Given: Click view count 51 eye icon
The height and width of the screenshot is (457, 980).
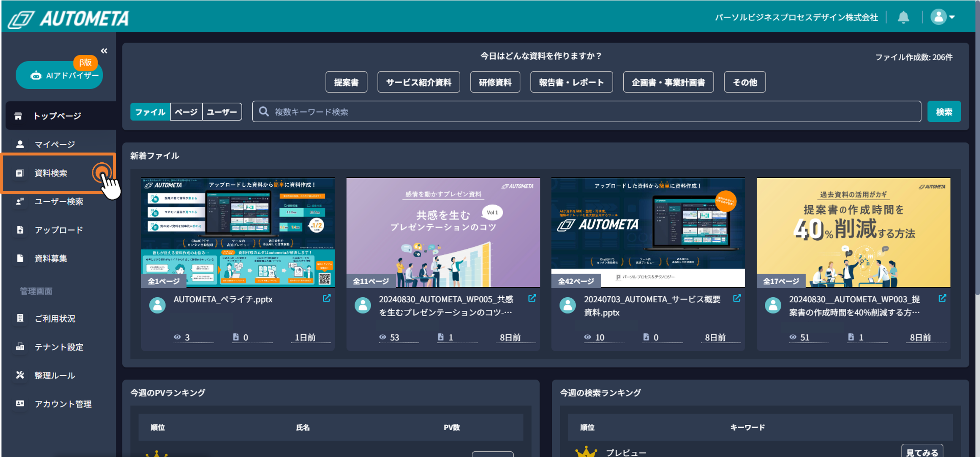Looking at the screenshot, I should 793,337.
